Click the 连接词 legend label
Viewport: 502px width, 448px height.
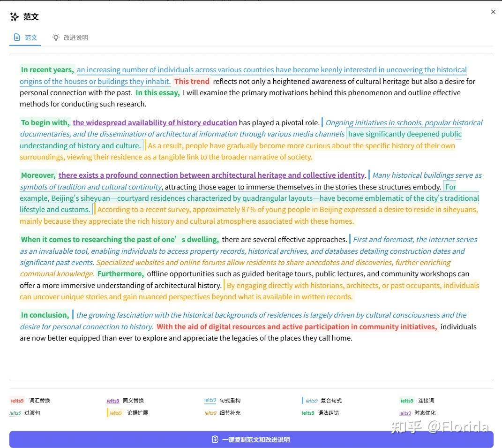pos(426,401)
